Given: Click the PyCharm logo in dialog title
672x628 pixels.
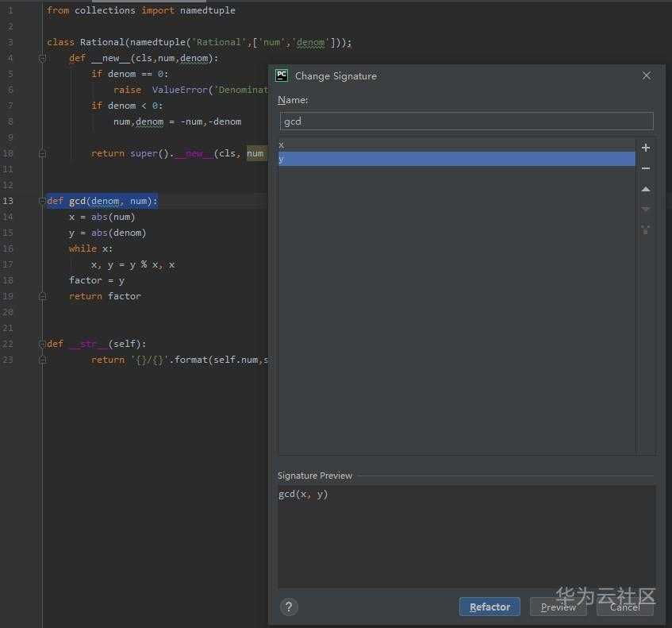Looking at the screenshot, I should tap(282, 75).
